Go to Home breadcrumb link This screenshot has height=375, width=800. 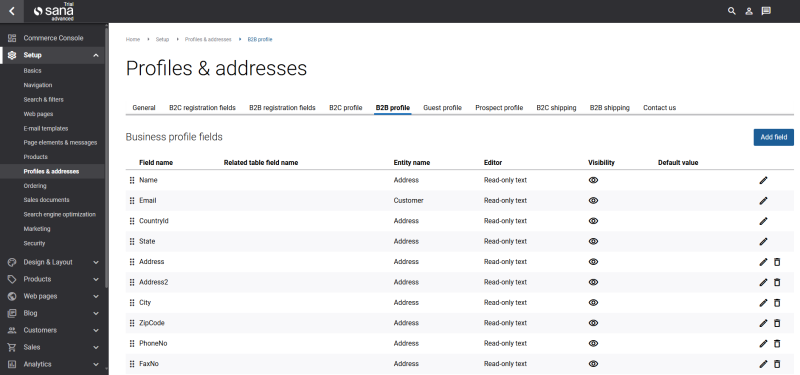[133, 39]
